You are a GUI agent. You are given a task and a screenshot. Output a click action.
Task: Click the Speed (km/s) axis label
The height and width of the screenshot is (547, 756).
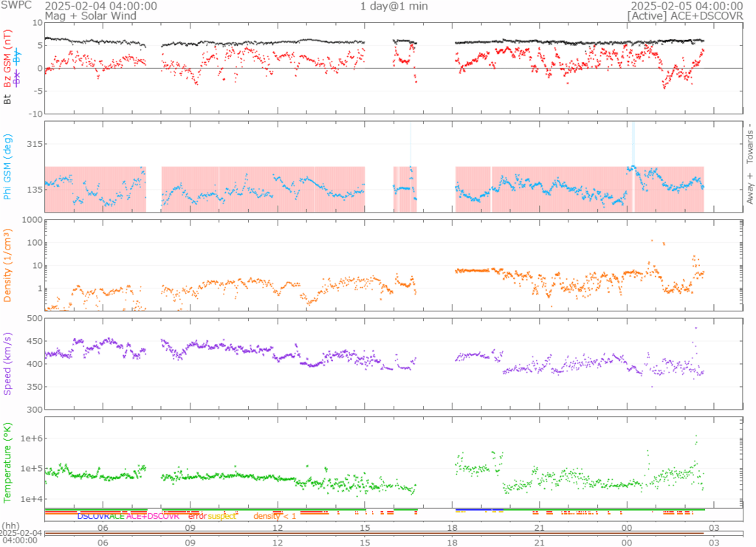[x=8, y=363]
